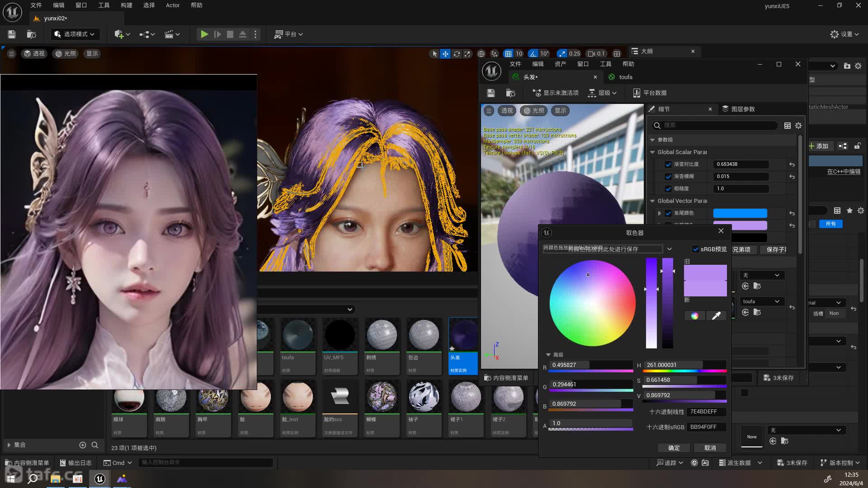The height and width of the screenshot is (488, 868).
Task: Toggle the gradient contrast parameter checkbox
Action: [x=668, y=164]
